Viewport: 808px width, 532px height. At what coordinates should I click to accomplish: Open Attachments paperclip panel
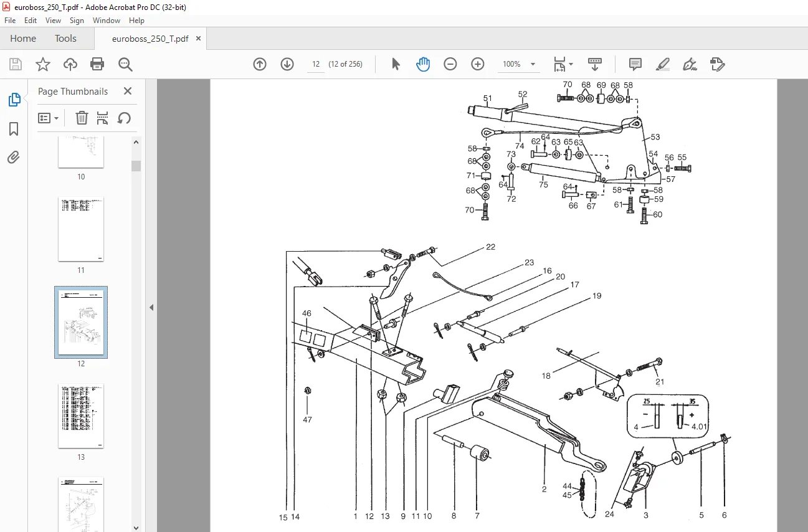14,157
